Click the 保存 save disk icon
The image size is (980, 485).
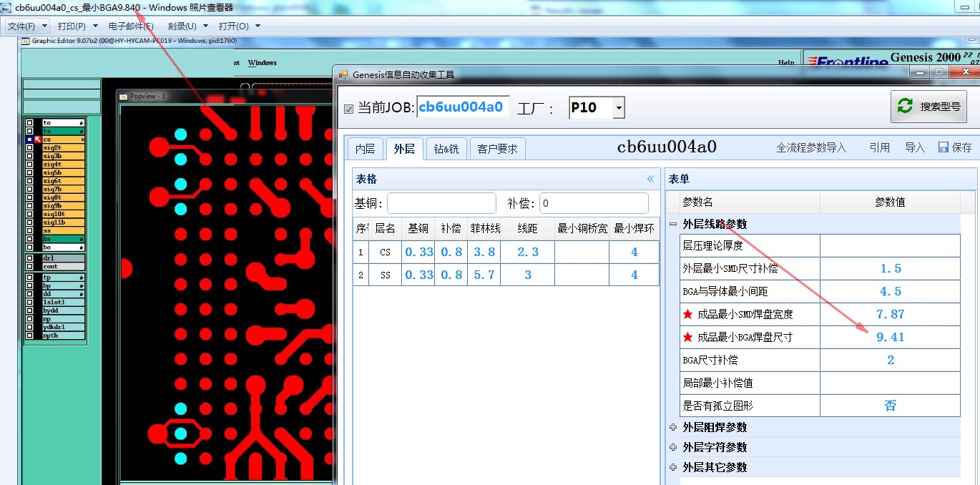click(943, 147)
